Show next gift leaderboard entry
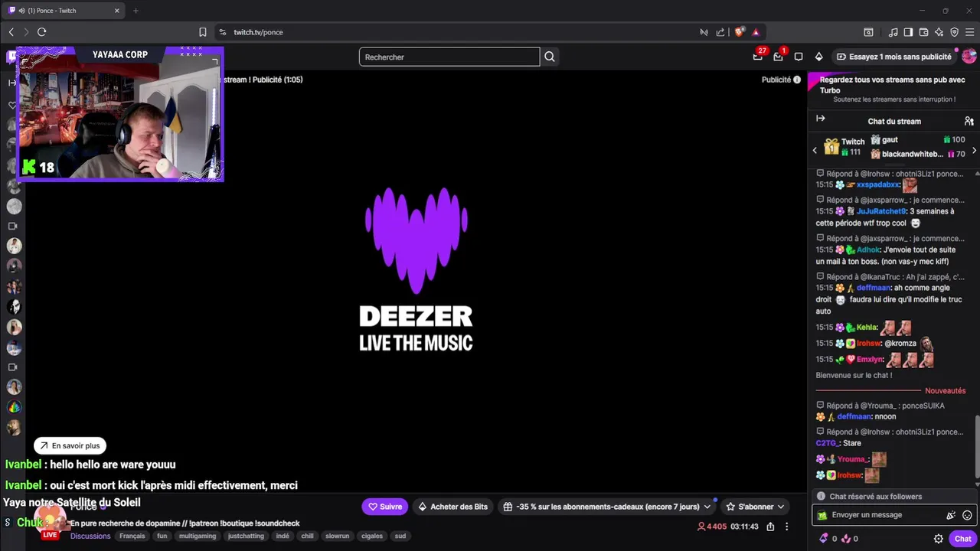The height and width of the screenshot is (551, 980). pos(974,151)
